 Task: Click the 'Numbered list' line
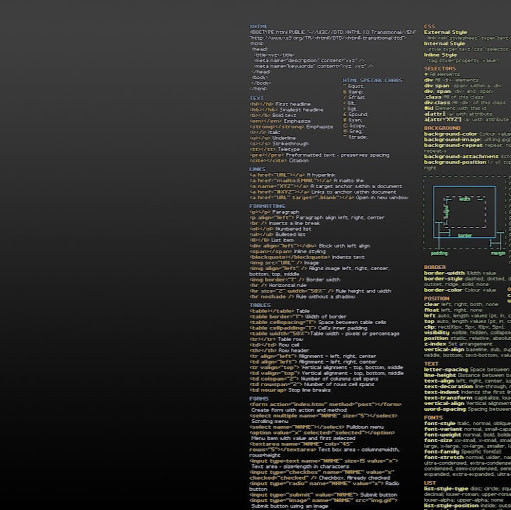click(x=293, y=229)
